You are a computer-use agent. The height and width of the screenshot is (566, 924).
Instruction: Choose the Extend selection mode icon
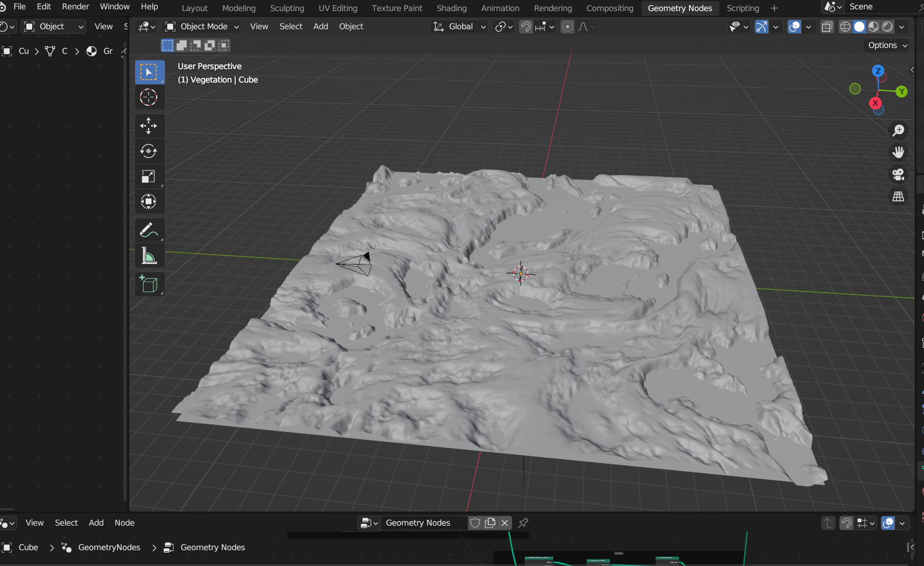click(182, 45)
